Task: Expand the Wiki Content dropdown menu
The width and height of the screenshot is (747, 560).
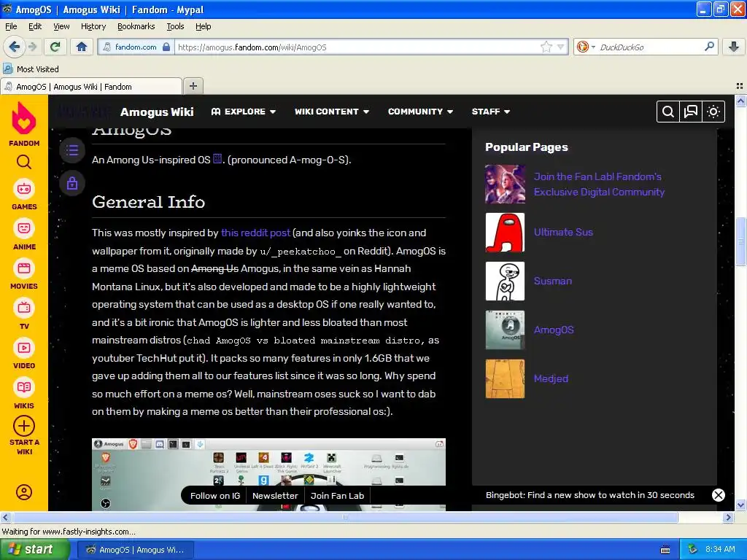Action: point(332,112)
